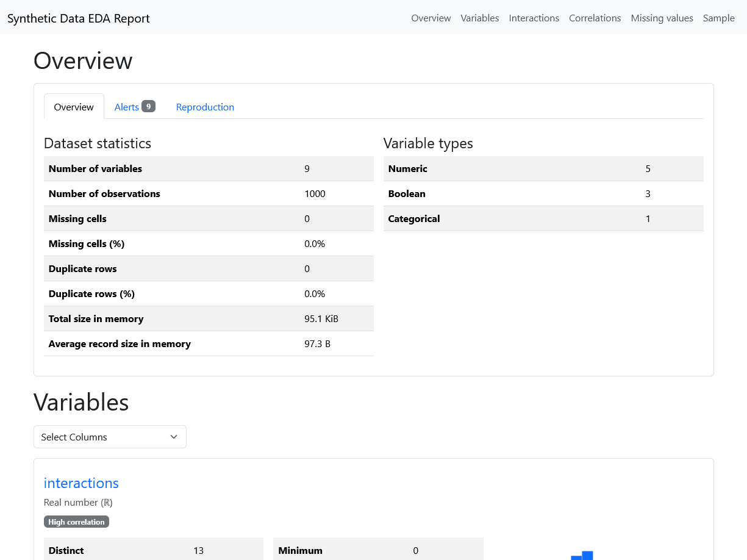Screen dimensions: 747x560
Task: Click the alerts count badge showing 9
Action: pos(148,106)
